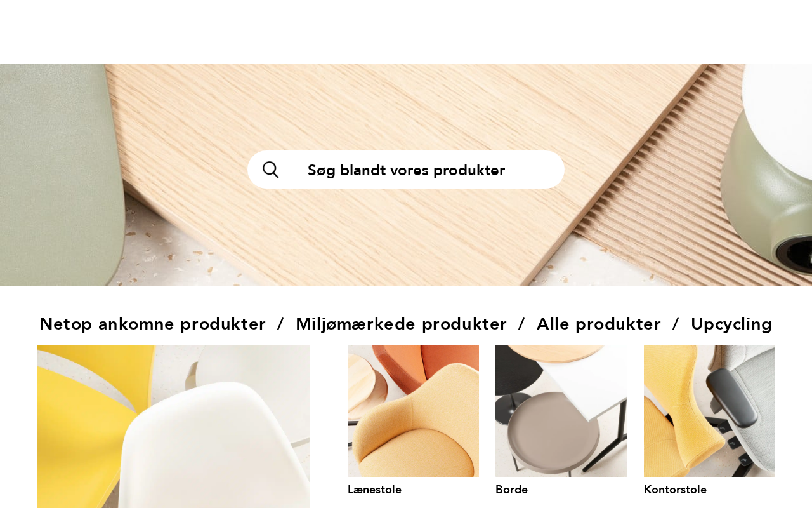Open the Borde tables category image
This screenshot has width=812, height=508.
point(561,411)
